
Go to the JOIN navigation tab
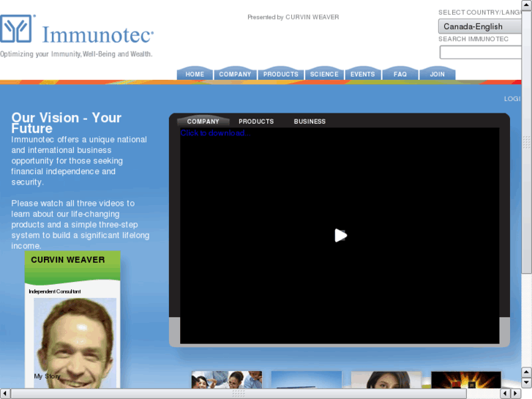437,74
